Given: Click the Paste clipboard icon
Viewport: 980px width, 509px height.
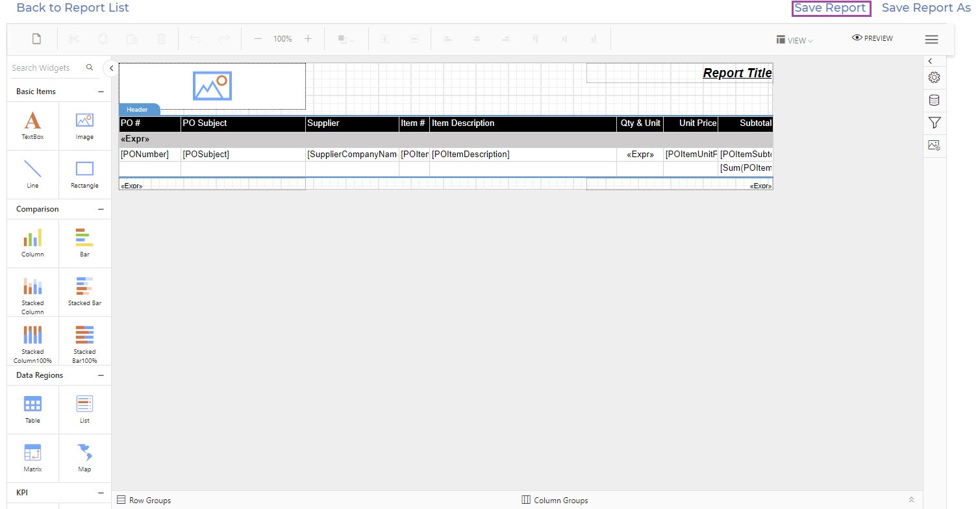Looking at the screenshot, I should click(132, 39).
